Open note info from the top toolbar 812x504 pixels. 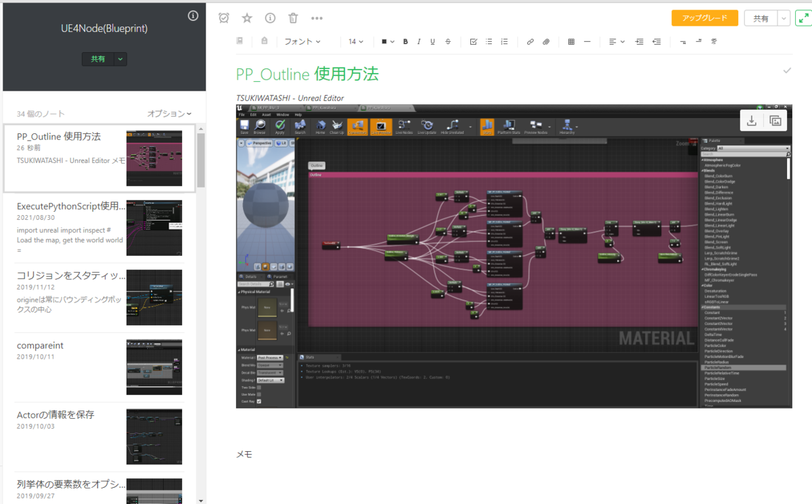[270, 18]
